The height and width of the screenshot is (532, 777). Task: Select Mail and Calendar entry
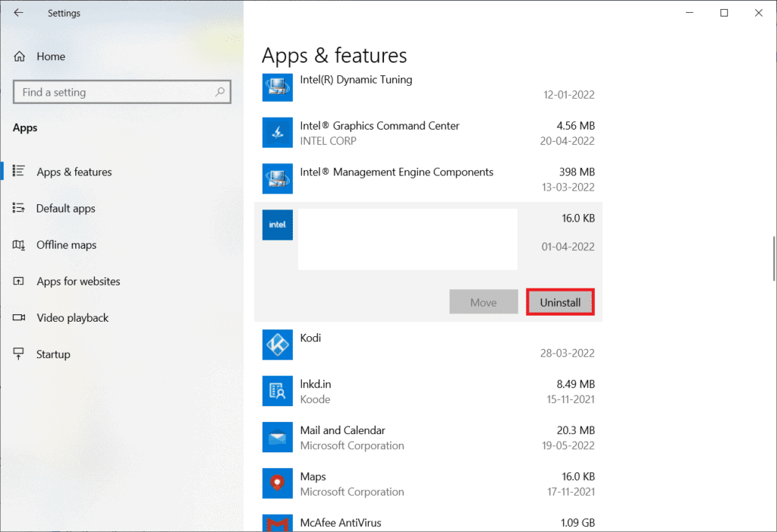[x=428, y=437]
